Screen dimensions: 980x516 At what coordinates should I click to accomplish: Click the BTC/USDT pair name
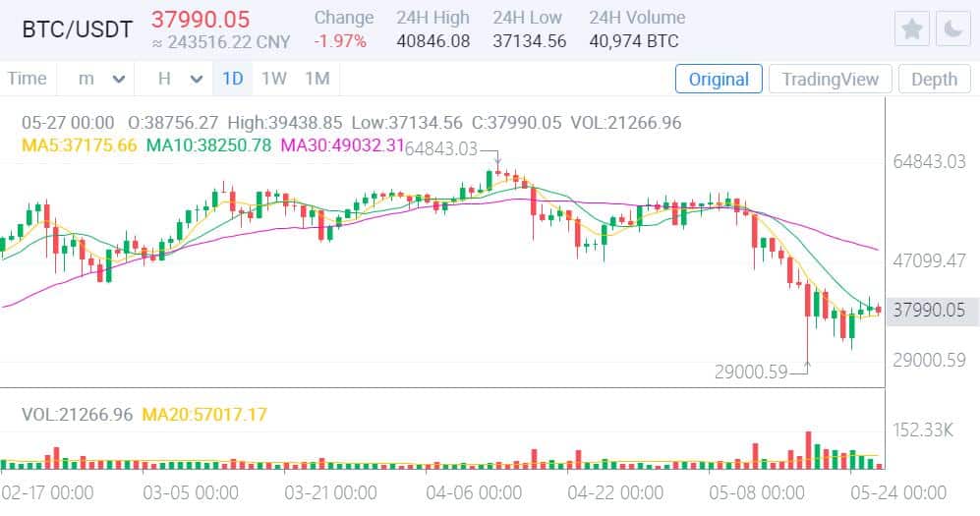78,29
